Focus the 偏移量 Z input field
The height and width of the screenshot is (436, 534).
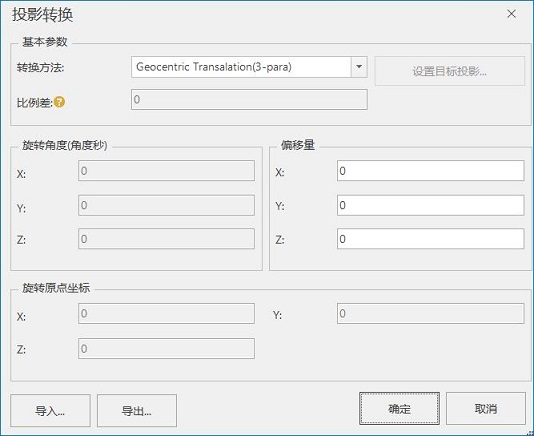pyautogui.click(x=430, y=239)
